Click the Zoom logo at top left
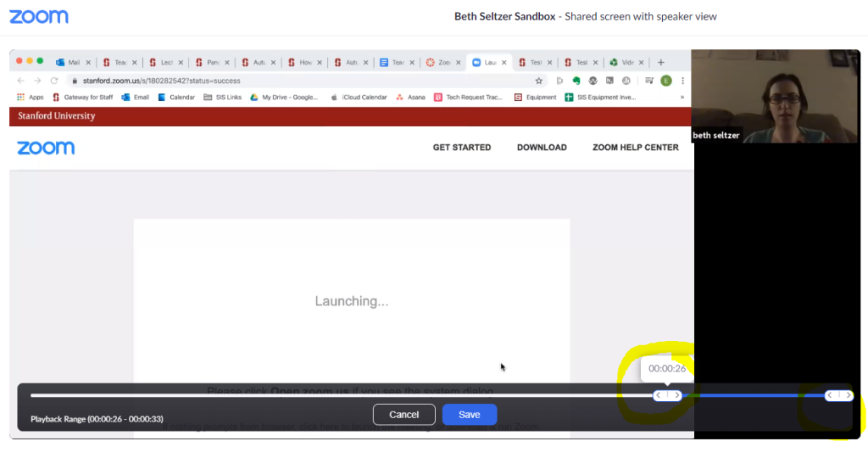868x458 pixels. (x=39, y=17)
